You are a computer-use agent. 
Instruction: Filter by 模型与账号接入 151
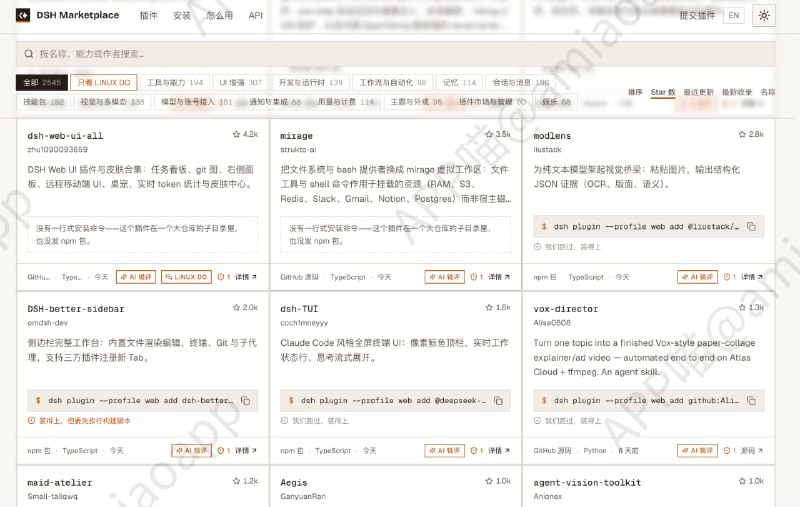[196, 102]
